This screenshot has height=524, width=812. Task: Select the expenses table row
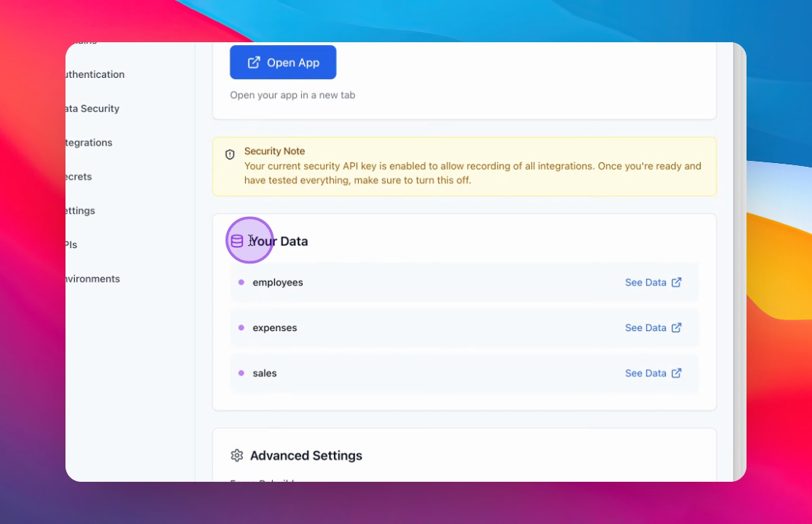click(464, 327)
